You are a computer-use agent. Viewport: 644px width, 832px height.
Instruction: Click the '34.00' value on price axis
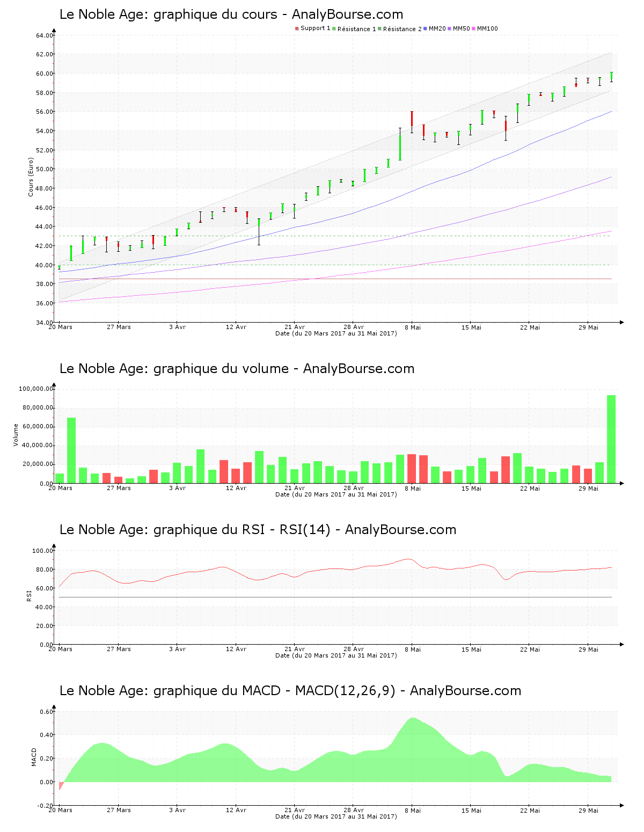tap(44, 323)
